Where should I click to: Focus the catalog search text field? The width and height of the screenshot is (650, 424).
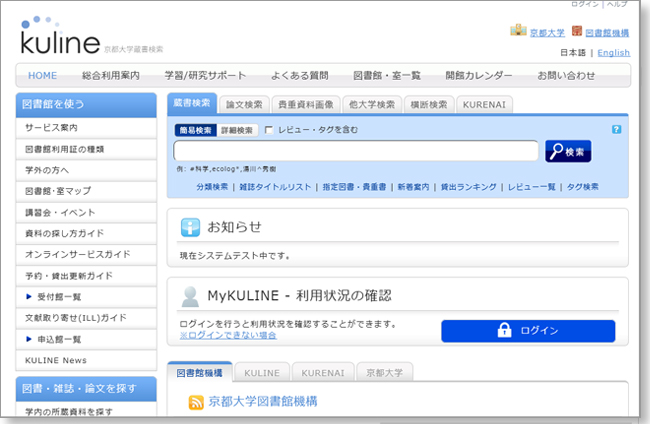(356, 151)
